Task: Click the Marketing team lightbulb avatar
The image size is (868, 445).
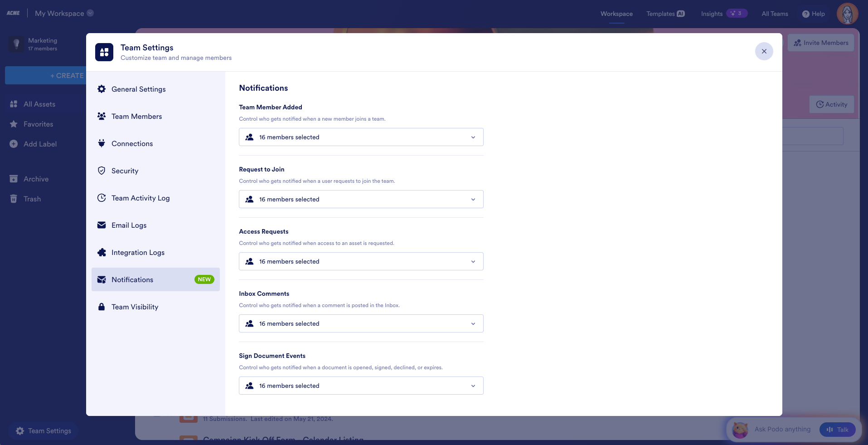Action: [x=16, y=44]
